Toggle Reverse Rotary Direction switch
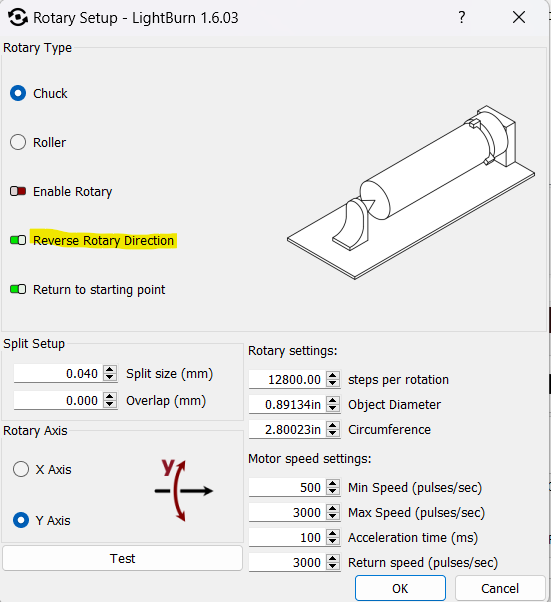The width and height of the screenshot is (551, 602). 18,240
